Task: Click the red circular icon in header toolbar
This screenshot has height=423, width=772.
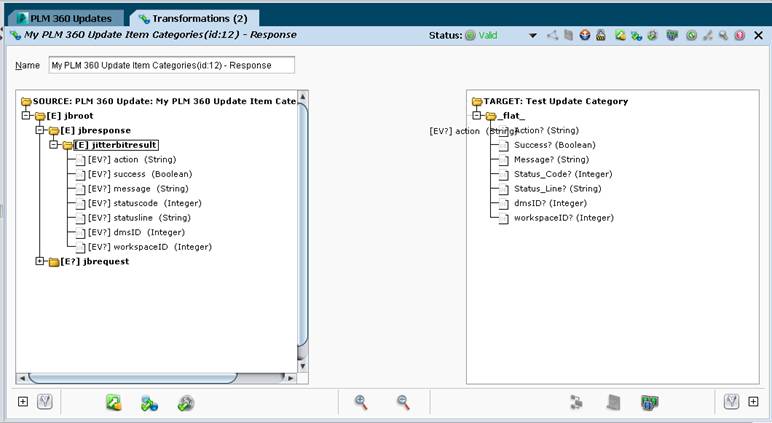Action: [740, 35]
